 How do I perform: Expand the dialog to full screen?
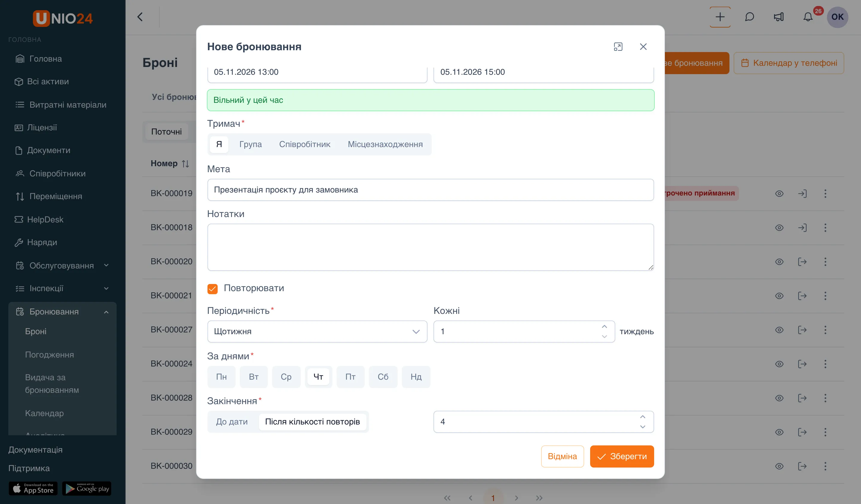point(618,46)
